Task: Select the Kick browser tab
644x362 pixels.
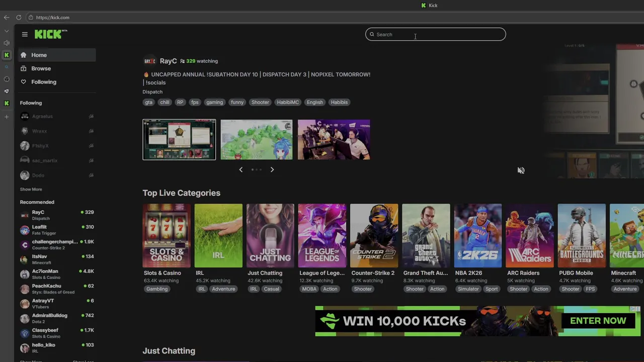Action: click(x=429, y=6)
